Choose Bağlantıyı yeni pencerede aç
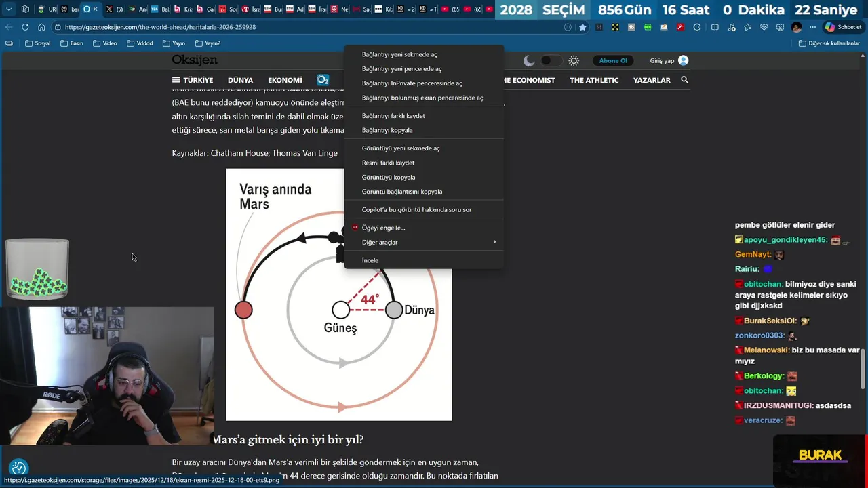This screenshot has width=868, height=488. click(424, 68)
